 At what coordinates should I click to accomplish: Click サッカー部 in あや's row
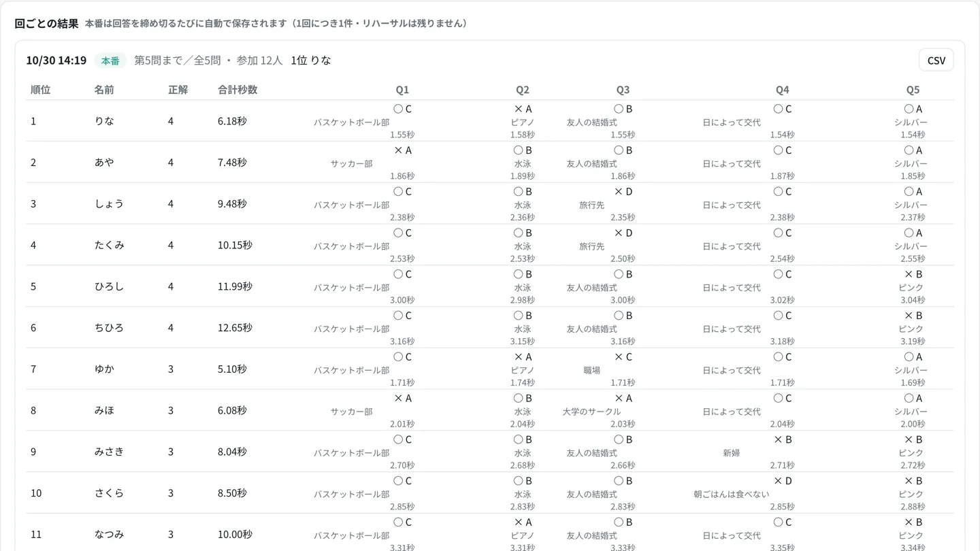[352, 164]
